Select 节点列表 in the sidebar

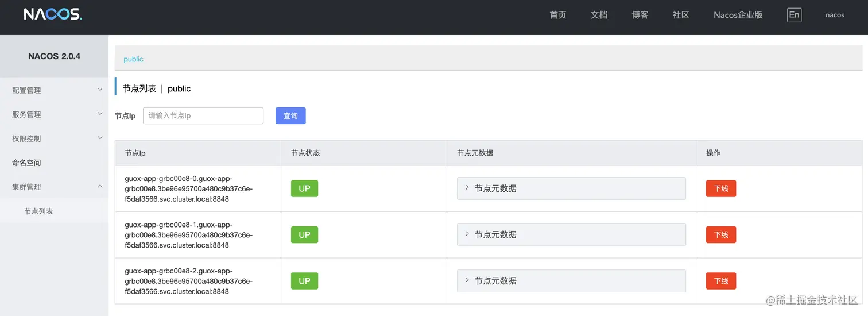pyautogui.click(x=54, y=211)
